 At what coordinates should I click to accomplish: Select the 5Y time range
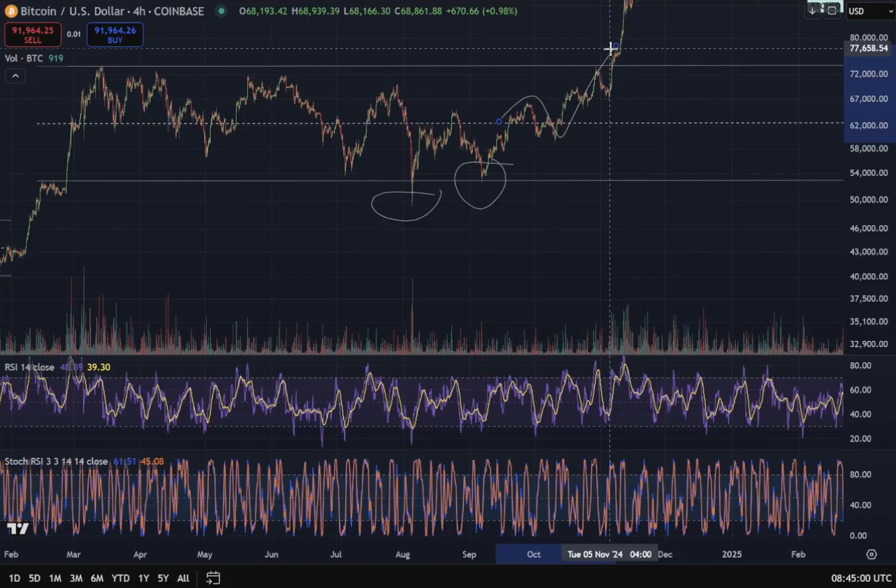[163, 578]
